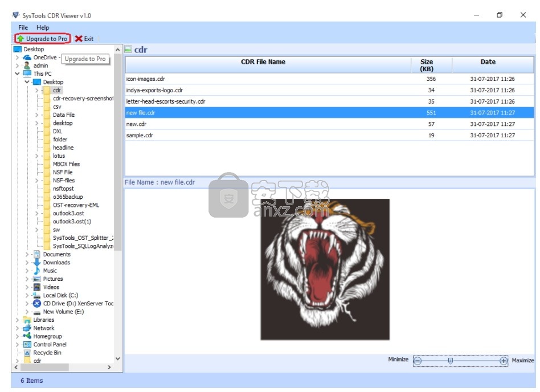Click the New Volume (E:) drive icon
The image size is (540, 392).
tap(37, 312)
